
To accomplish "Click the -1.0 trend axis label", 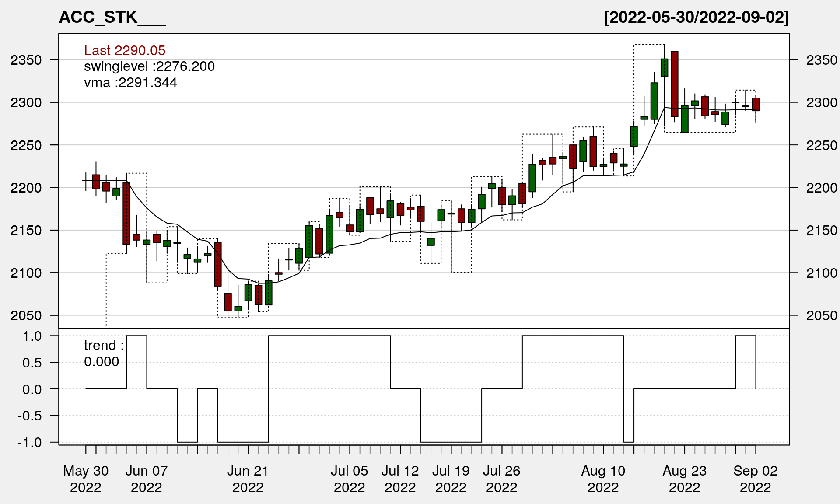I will 30,442.
